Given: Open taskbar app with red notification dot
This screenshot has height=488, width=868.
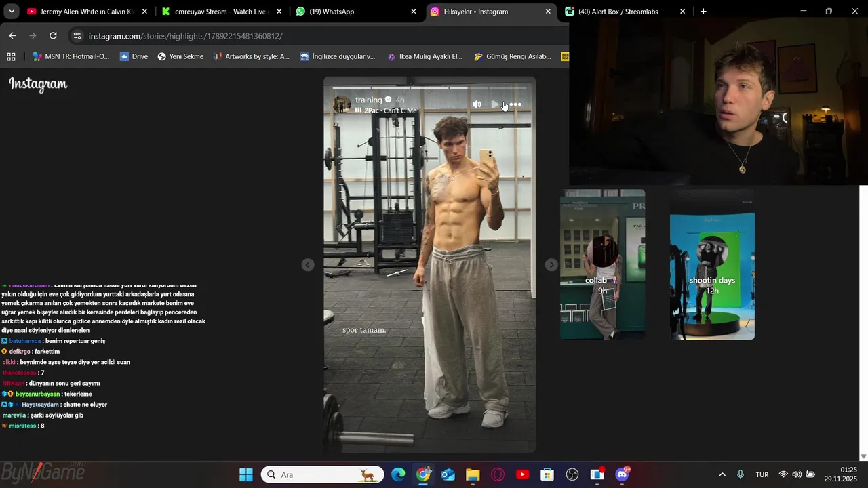Looking at the screenshot, I should pos(597,474).
